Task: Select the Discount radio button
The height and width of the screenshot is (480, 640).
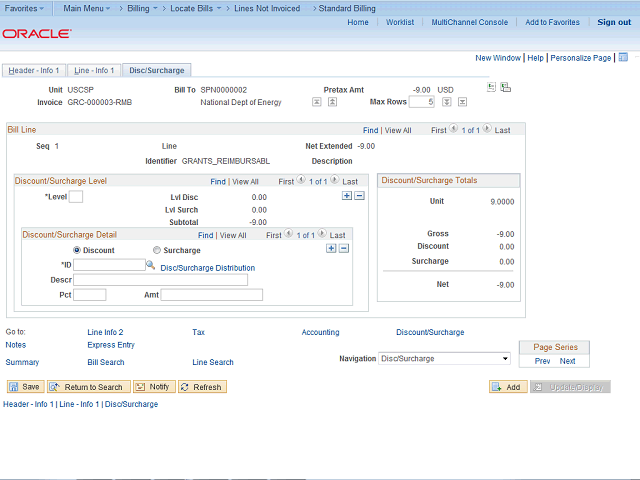Action: click(x=77, y=250)
